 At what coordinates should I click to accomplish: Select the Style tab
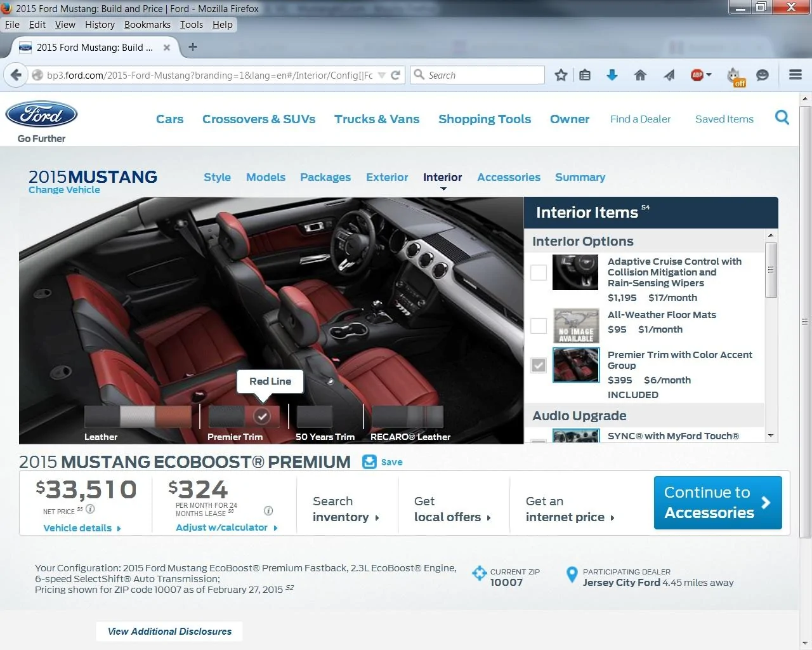click(217, 177)
